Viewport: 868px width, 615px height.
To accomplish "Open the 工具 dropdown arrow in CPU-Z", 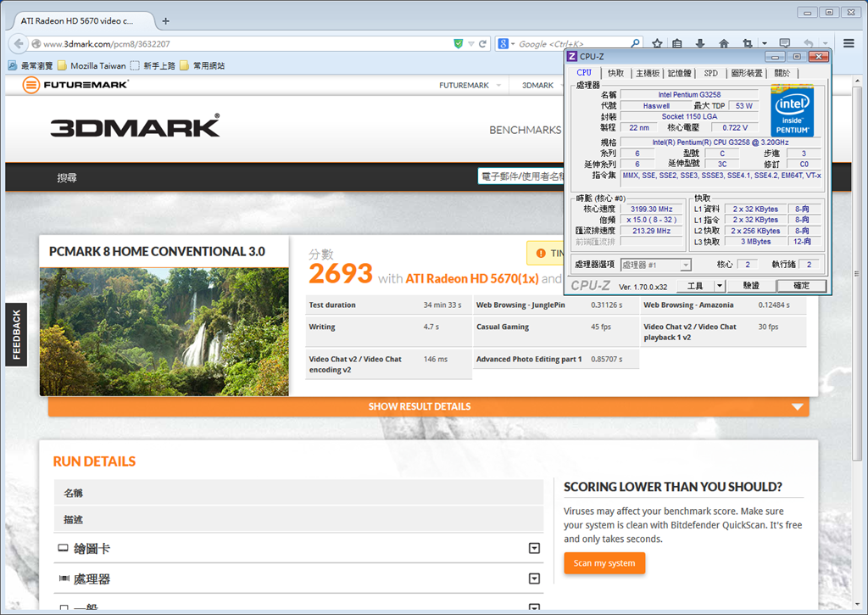I will (719, 286).
